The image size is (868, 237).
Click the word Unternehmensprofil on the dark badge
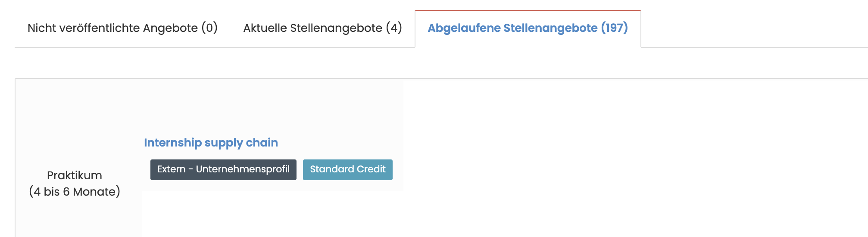point(243,169)
